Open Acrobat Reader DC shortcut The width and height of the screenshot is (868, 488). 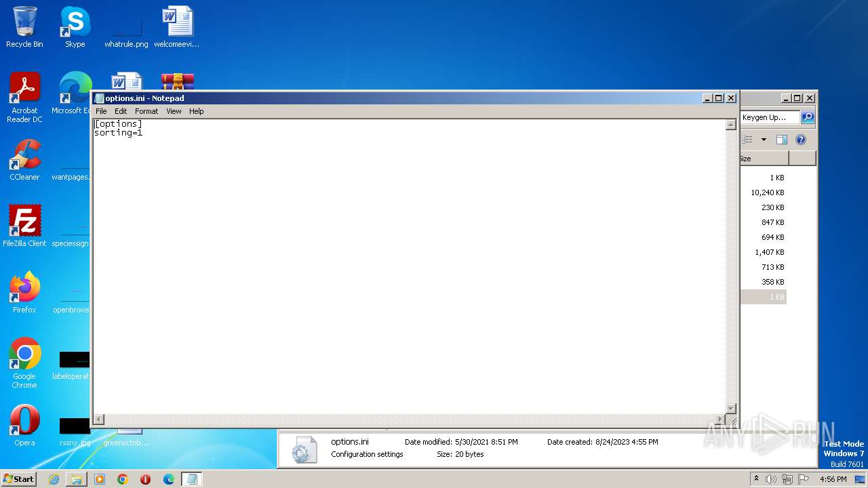(24, 98)
